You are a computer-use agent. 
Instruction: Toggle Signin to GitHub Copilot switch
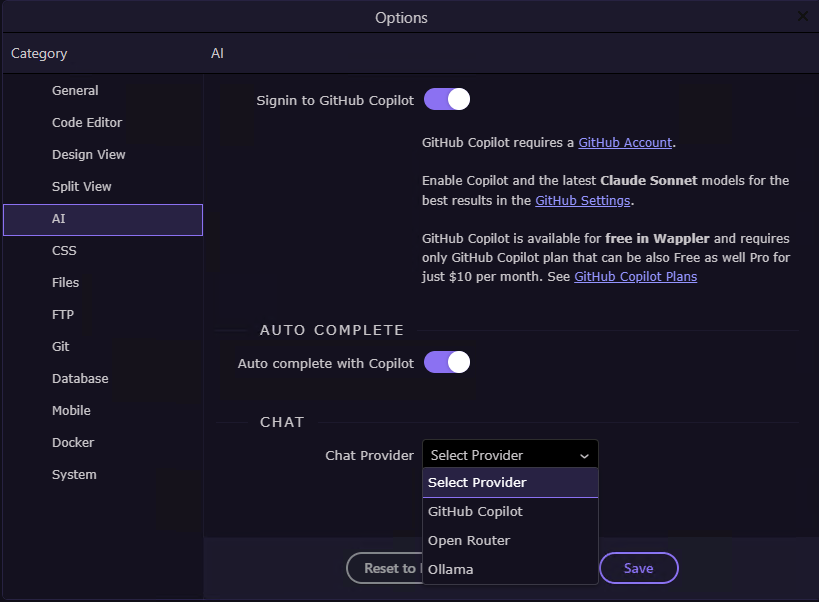point(447,99)
